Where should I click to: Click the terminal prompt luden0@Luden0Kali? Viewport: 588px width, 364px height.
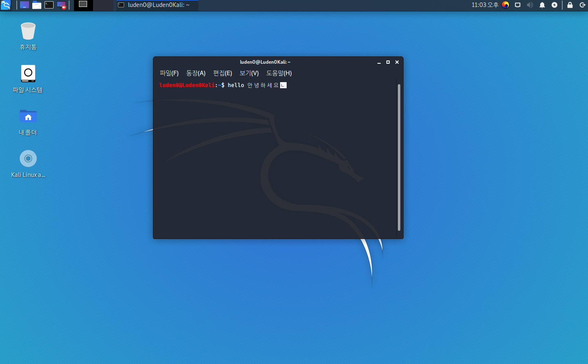[187, 85]
